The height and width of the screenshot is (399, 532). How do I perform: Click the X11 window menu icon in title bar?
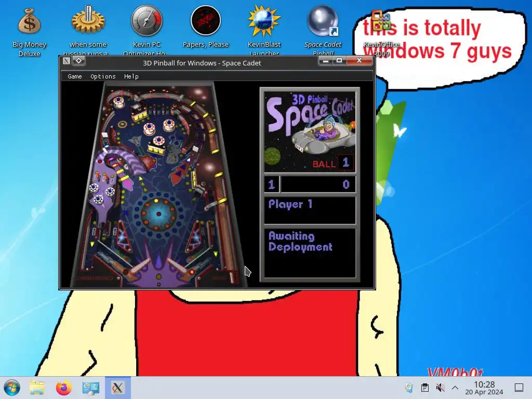click(x=66, y=61)
